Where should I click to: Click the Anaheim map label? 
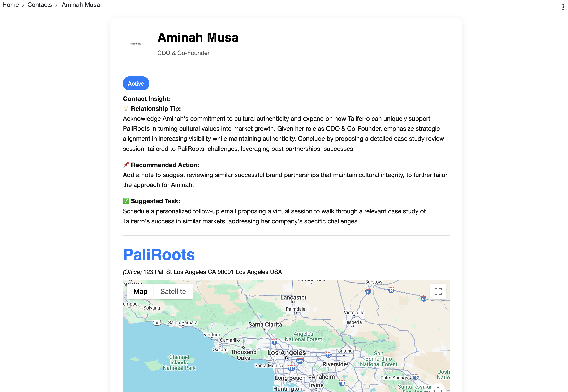323,377
